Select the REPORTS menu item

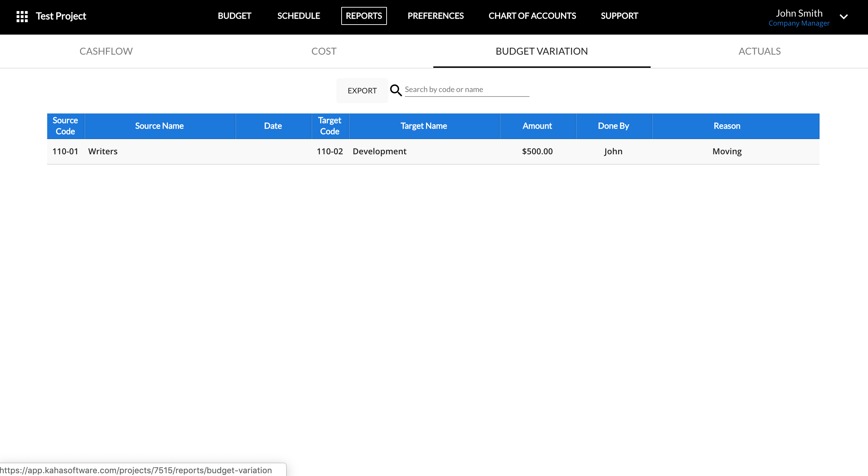[364, 16]
